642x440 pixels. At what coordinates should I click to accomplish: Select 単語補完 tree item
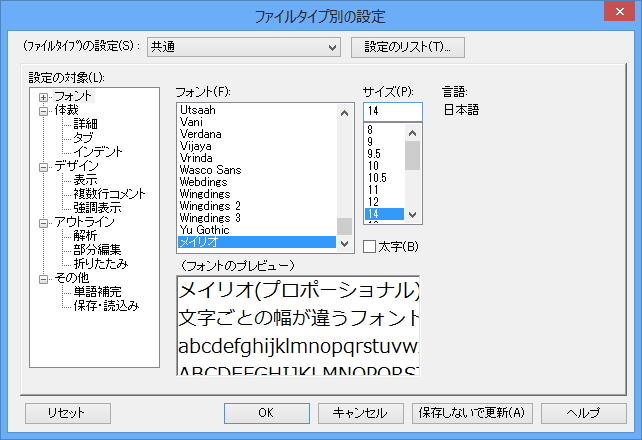point(97,292)
